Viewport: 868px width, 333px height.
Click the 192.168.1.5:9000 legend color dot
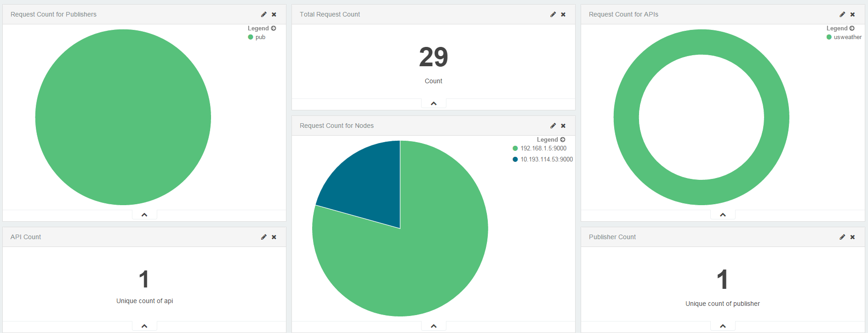(x=515, y=149)
